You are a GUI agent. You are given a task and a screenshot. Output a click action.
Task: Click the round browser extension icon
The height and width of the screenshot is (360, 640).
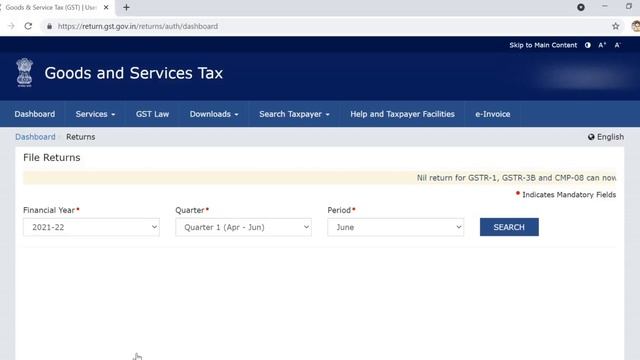(x=581, y=7)
